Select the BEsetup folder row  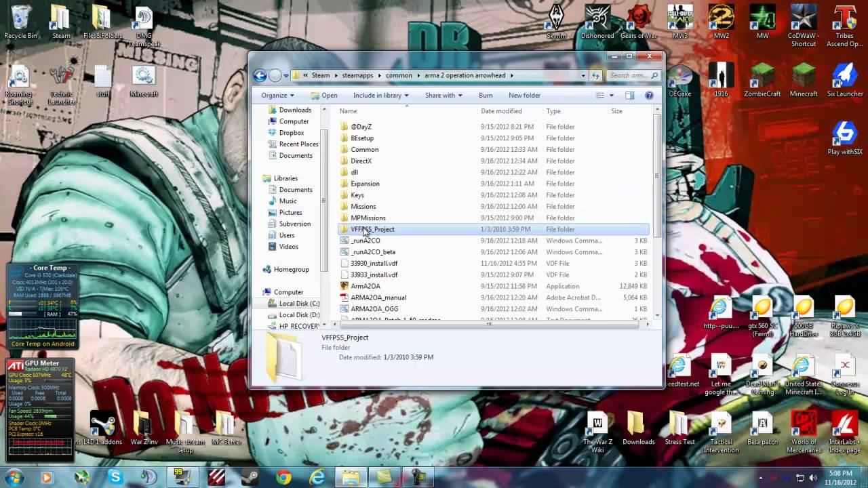click(493, 138)
